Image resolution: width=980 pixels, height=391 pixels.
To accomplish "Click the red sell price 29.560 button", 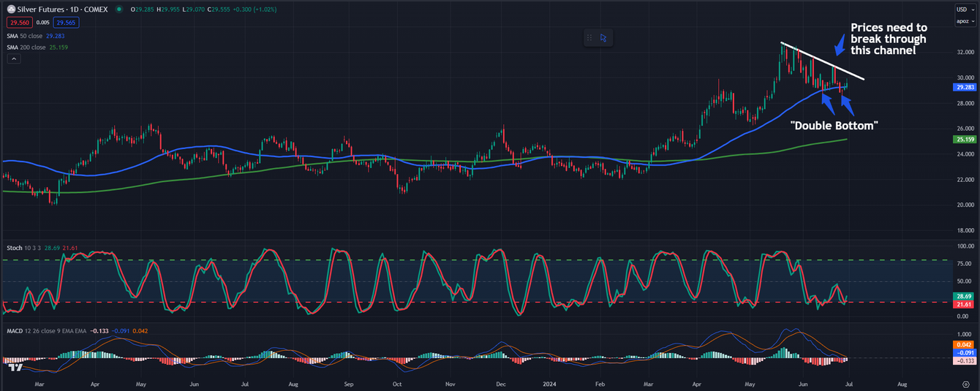I will (18, 23).
